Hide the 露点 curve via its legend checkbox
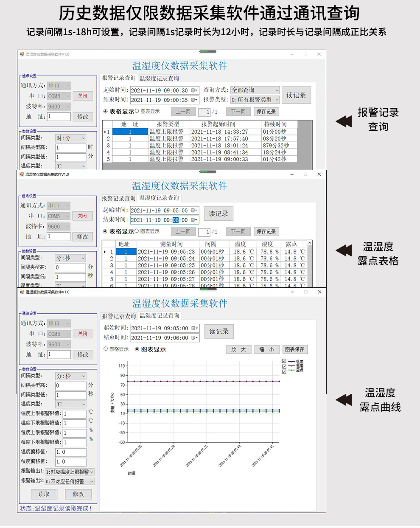 point(284,371)
